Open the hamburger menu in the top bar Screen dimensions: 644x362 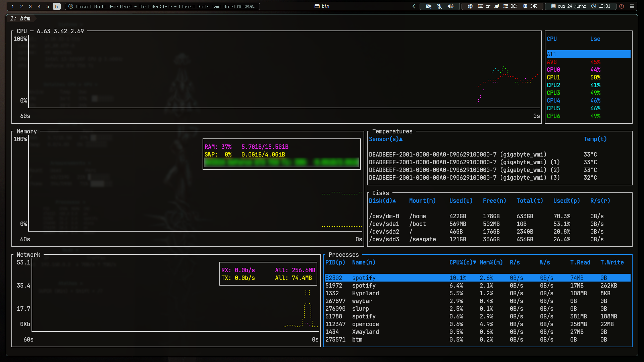[632, 6]
